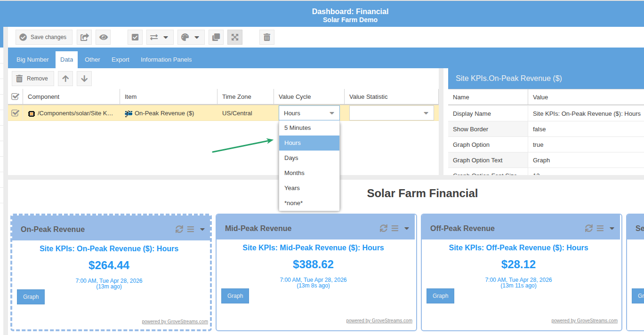Viewport: 644px width, 335px height.
Task: Click the Time Zone column header
Action: [x=245, y=97]
